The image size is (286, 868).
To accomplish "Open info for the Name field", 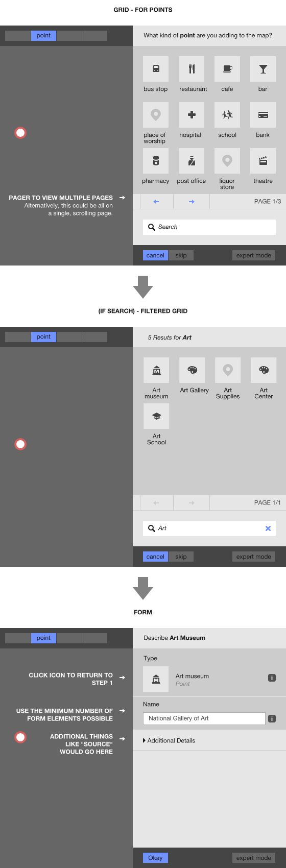I will coord(272,718).
